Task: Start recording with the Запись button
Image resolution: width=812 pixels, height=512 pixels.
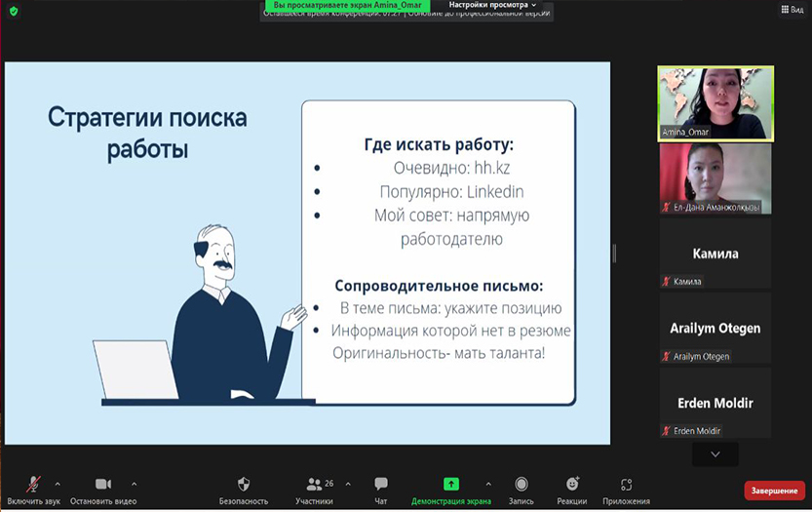Action: [522, 485]
